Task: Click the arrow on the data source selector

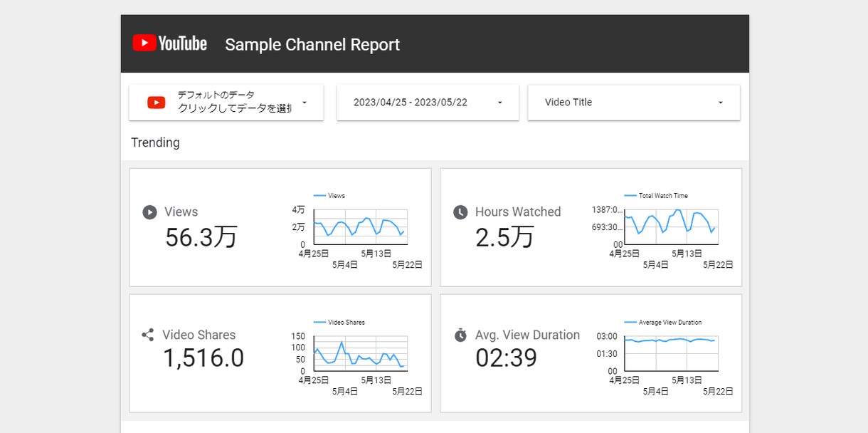Action: click(x=305, y=103)
